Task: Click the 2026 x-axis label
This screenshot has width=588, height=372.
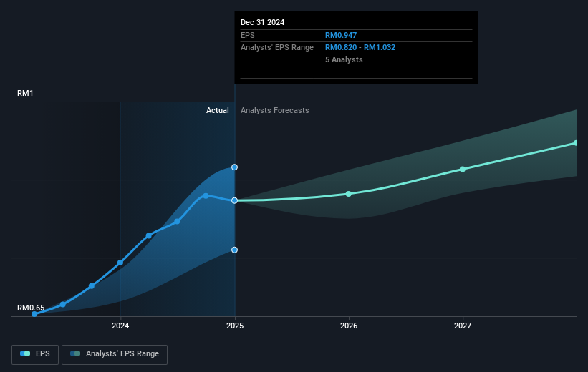Action: pyautogui.click(x=349, y=325)
